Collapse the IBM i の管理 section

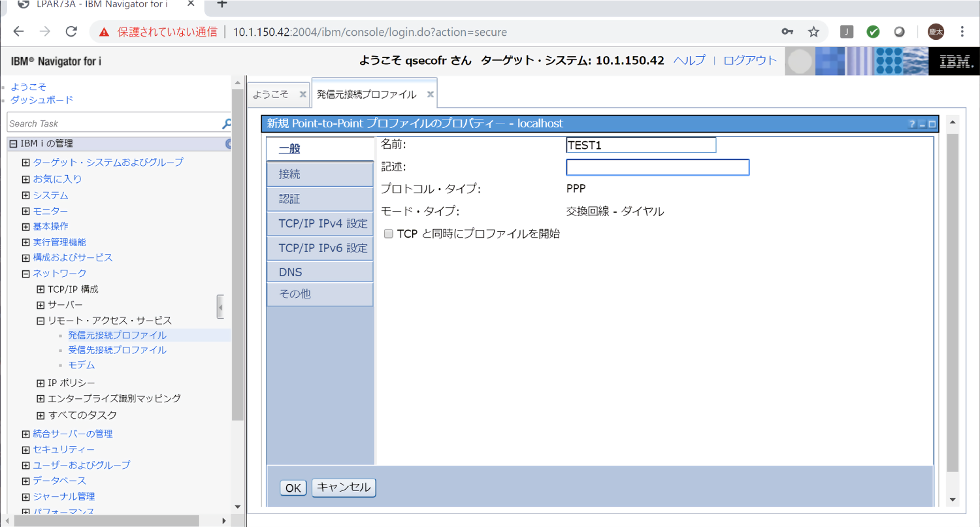pyautogui.click(x=13, y=144)
